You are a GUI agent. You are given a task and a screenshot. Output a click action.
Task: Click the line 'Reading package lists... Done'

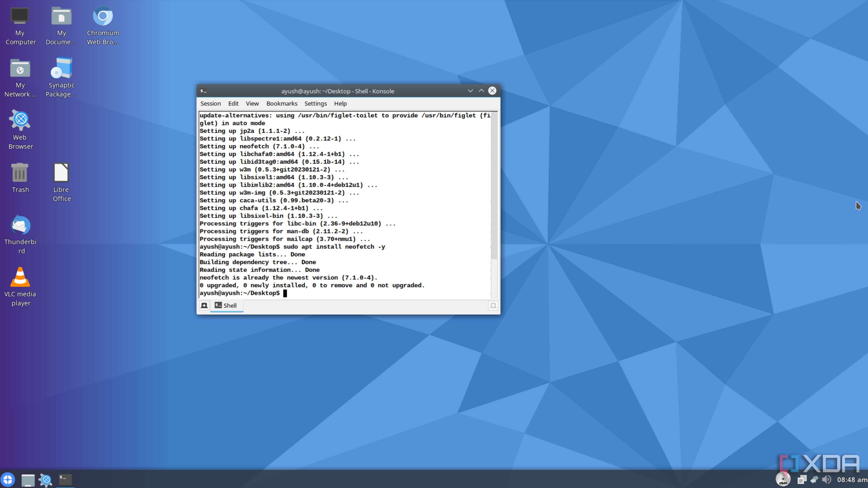[252, 255]
